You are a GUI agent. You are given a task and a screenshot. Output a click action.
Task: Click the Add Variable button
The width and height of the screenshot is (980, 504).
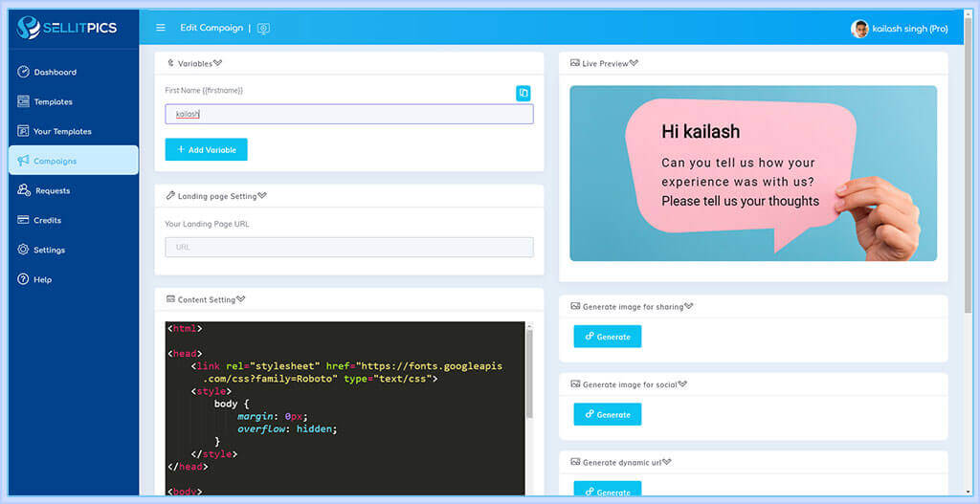click(206, 149)
